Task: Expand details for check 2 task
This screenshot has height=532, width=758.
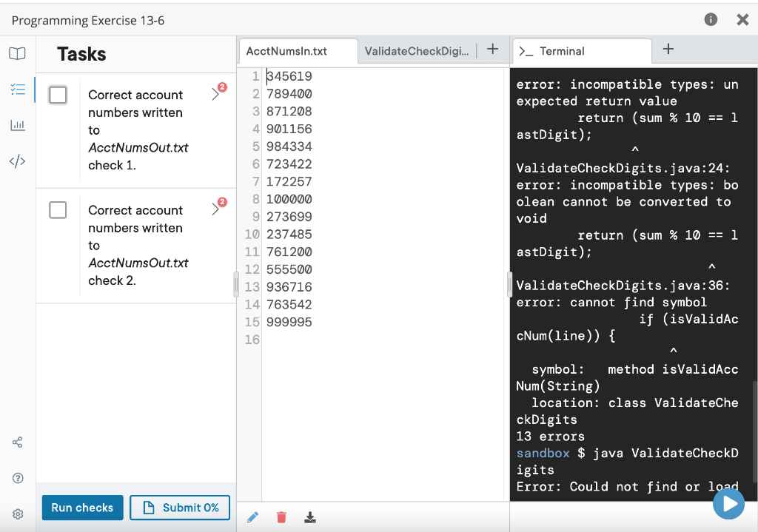Action: (x=215, y=210)
